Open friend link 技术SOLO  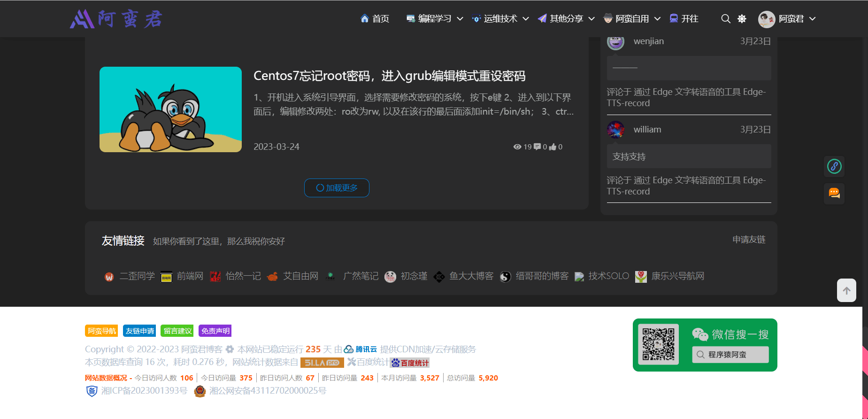[x=608, y=276]
